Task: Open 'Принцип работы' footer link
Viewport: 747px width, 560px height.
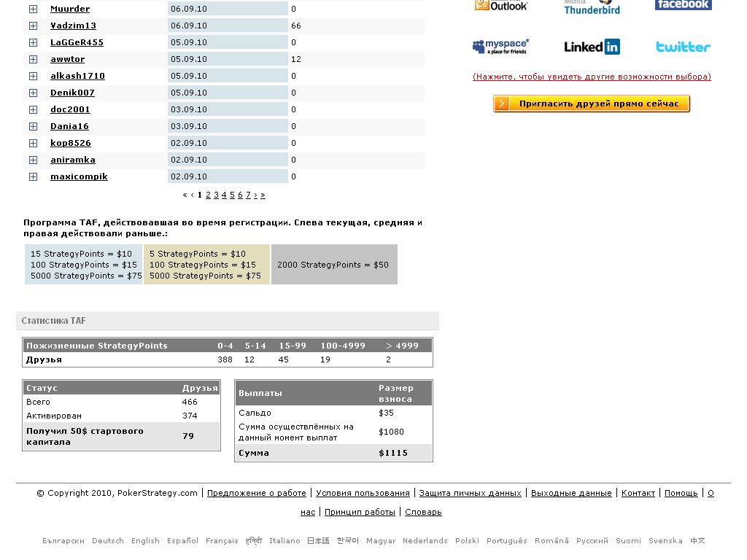Action: tap(360, 513)
